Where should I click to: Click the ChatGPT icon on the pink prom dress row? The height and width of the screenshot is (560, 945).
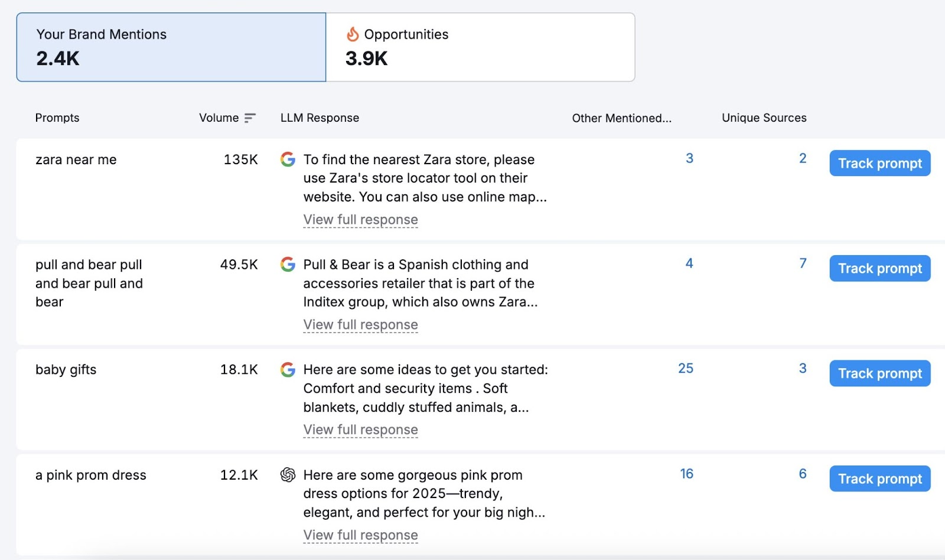(x=288, y=474)
